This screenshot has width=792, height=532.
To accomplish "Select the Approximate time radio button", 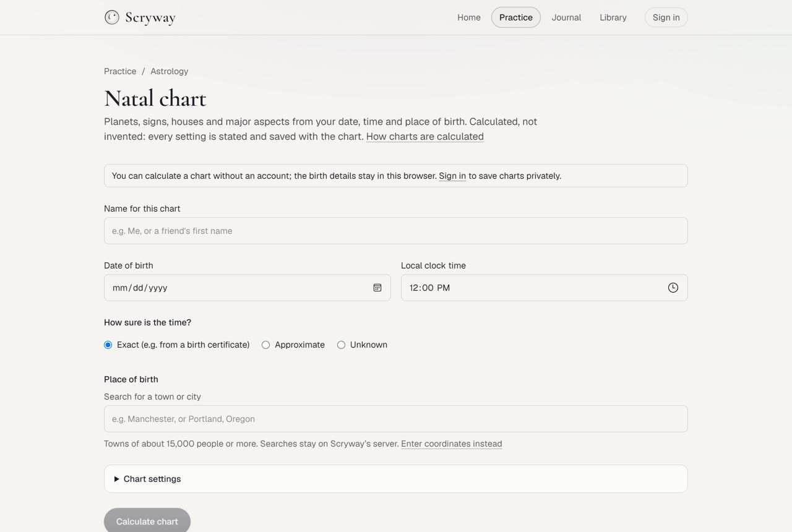I will 266,345.
